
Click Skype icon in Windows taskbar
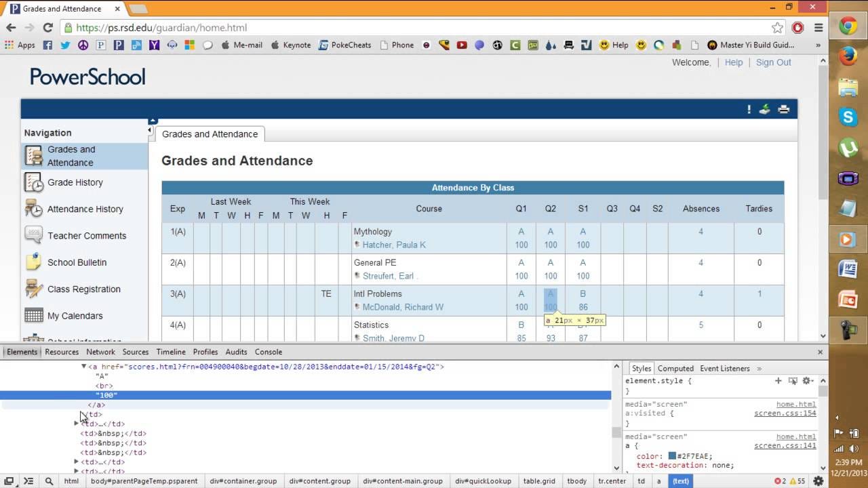coord(848,117)
